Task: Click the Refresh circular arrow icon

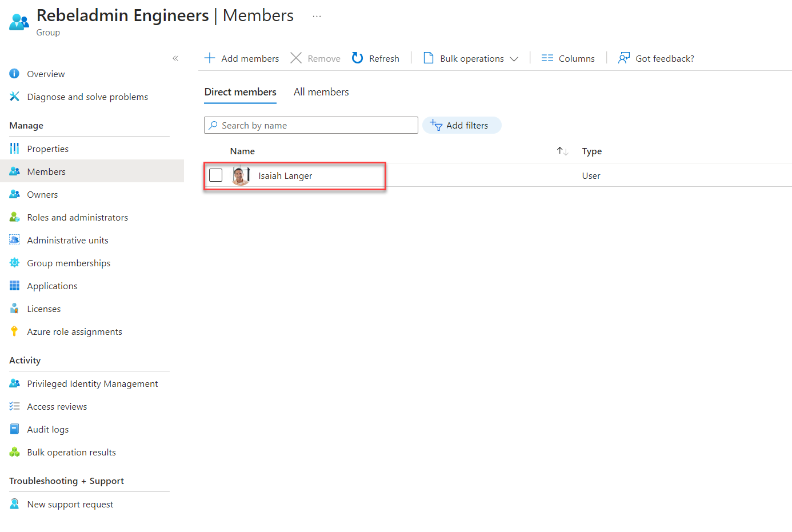Action: tap(358, 58)
